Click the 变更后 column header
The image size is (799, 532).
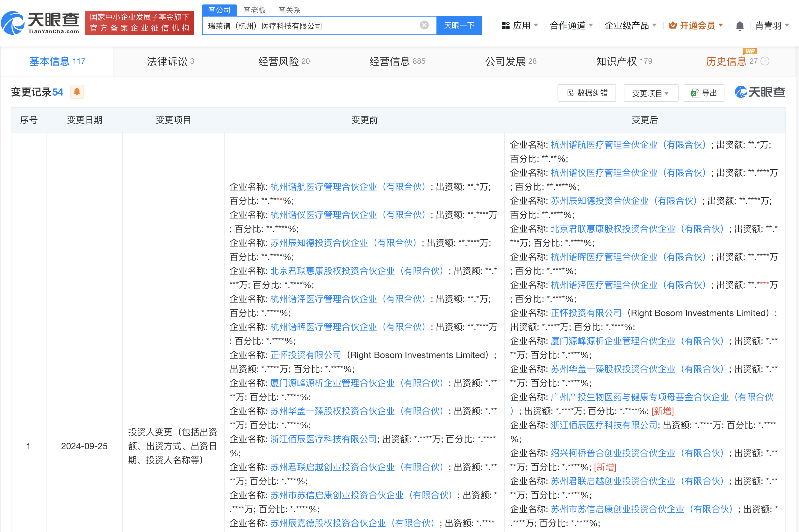pos(644,120)
